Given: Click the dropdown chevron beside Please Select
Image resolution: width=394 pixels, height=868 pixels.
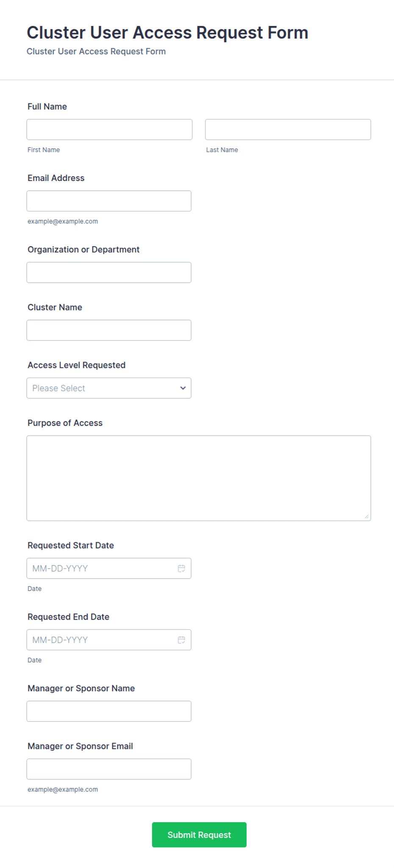Looking at the screenshot, I should [183, 388].
